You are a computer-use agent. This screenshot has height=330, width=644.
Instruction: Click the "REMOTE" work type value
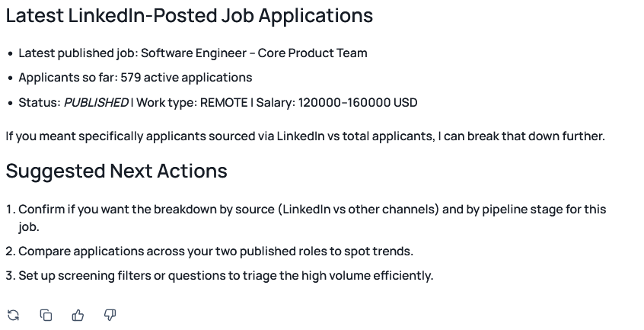[x=224, y=103]
